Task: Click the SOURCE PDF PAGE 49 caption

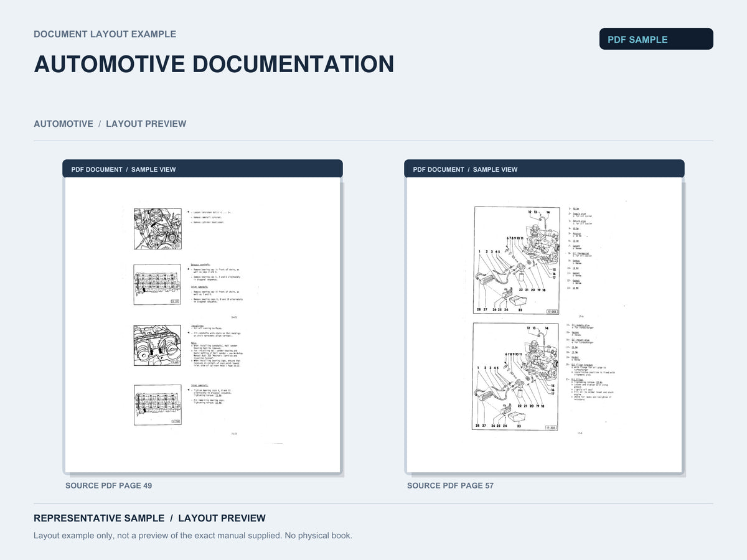Action: point(108,485)
